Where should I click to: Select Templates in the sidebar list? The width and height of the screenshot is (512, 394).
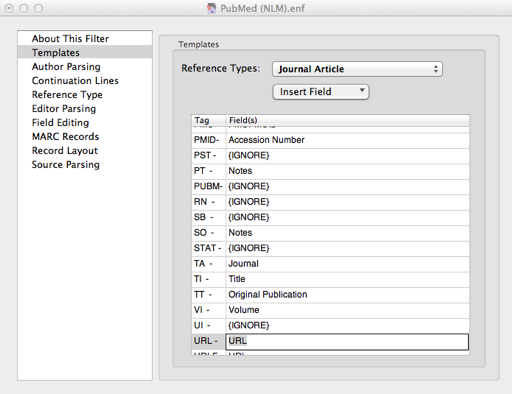pos(85,52)
